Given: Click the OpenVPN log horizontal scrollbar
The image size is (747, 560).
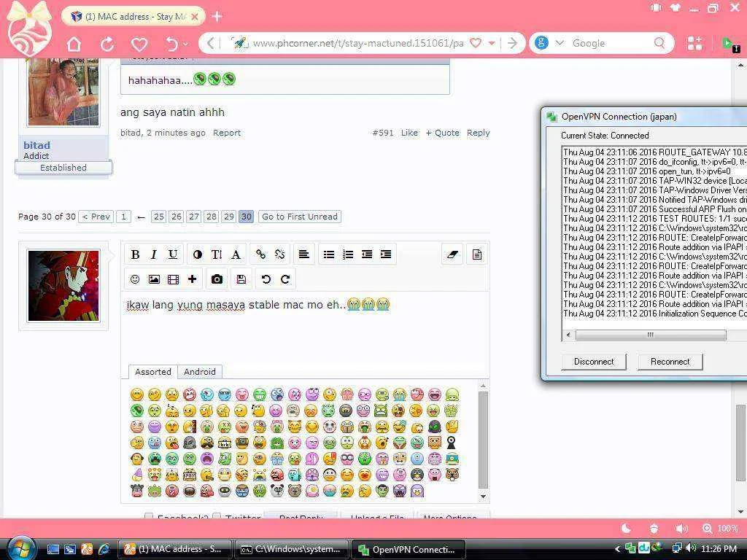Looking at the screenshot, I should pyautogui.click(x=651, y=335).
